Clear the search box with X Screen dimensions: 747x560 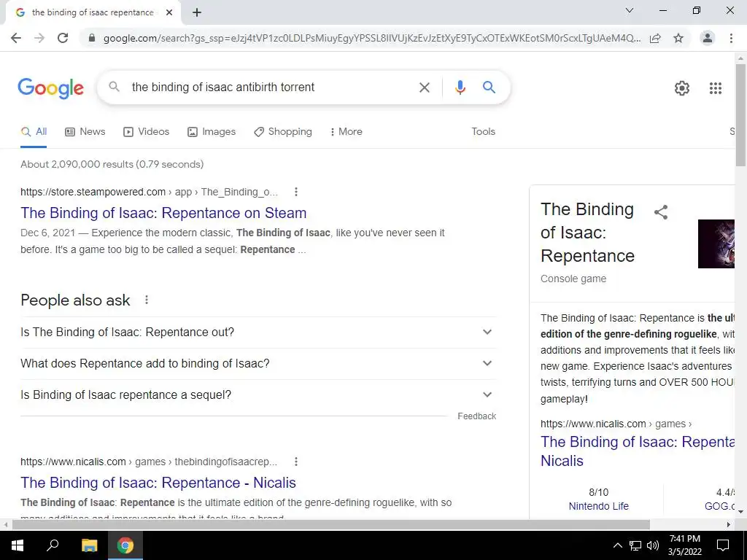(424, 87)
